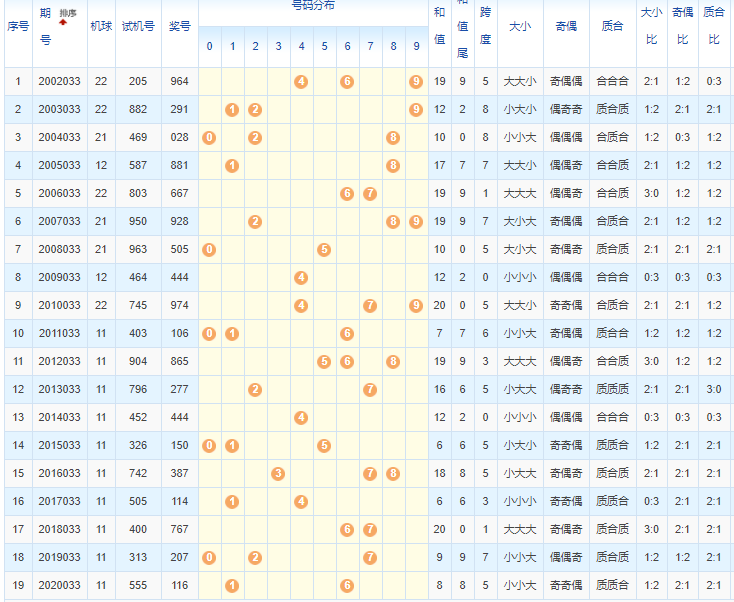Click orange ball 8 in the 2005033 row
734x602 pixels.
click(393, 165)
